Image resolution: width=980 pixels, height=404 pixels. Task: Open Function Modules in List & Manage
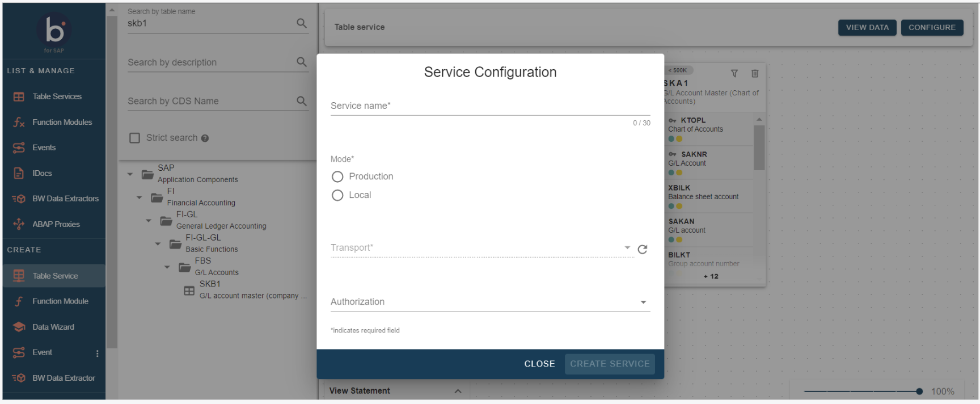pos(62,122)
